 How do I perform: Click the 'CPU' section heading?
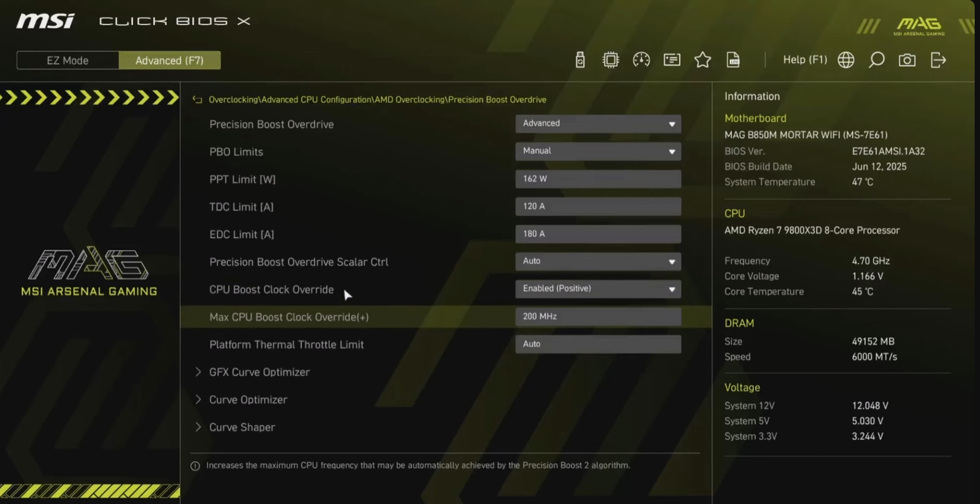[734, 214]
